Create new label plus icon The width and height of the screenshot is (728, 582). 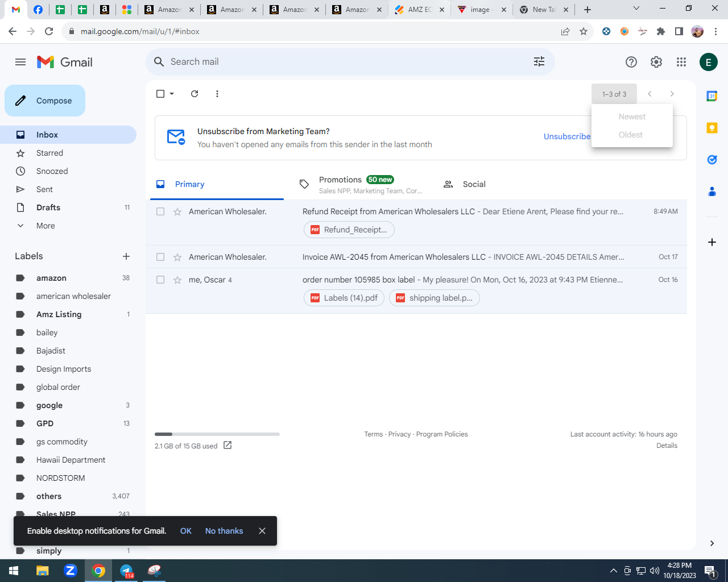pos(126,256)
